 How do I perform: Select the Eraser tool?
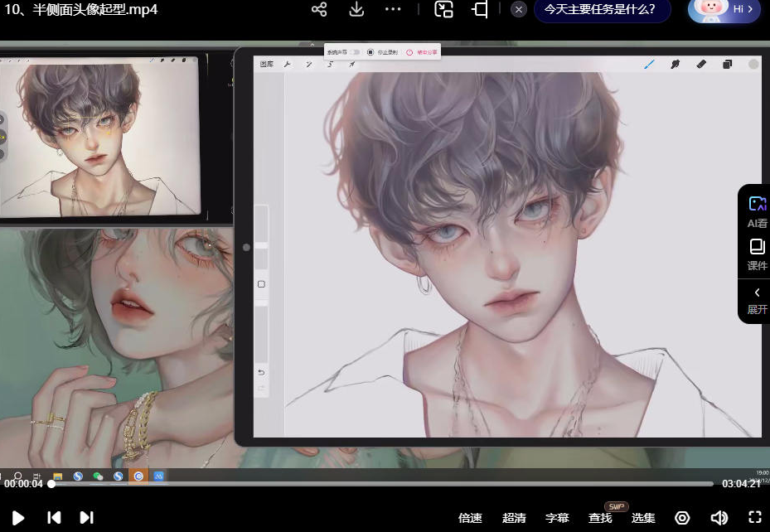pos(701,64)
